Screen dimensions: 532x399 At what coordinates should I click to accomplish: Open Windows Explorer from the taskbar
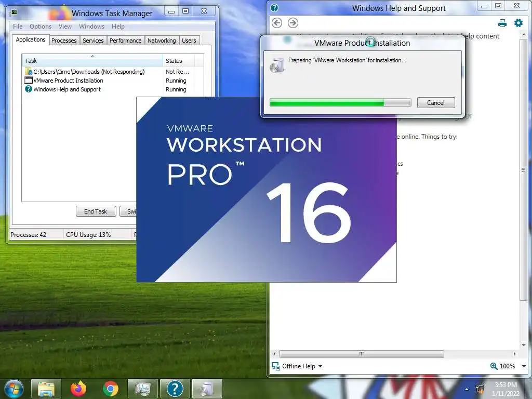pyautogui.click(x=46, y=389)
